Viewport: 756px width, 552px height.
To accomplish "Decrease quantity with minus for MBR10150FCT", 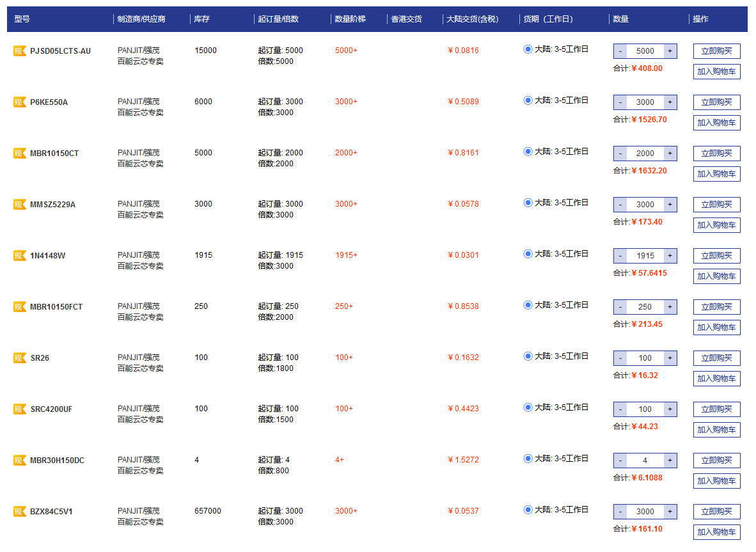I will [620, 306].
